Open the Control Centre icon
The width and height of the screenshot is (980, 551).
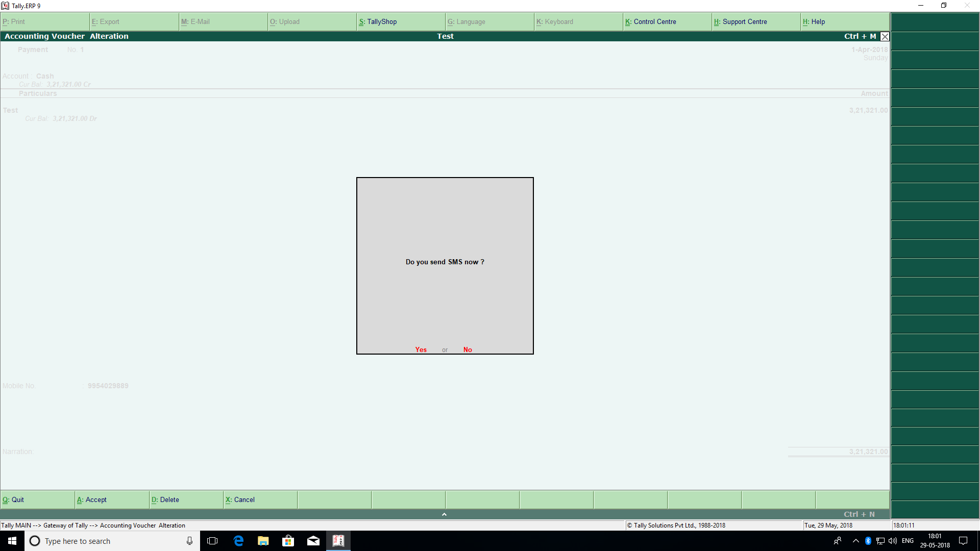click(650, 21)
